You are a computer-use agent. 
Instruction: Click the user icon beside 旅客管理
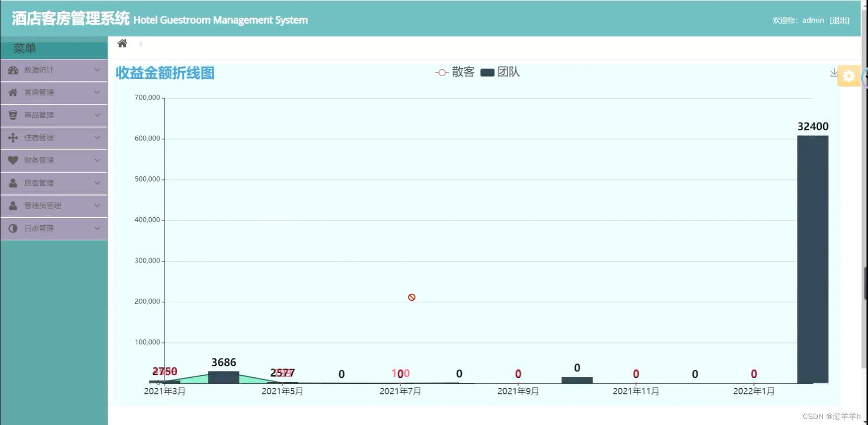point(13,183)
